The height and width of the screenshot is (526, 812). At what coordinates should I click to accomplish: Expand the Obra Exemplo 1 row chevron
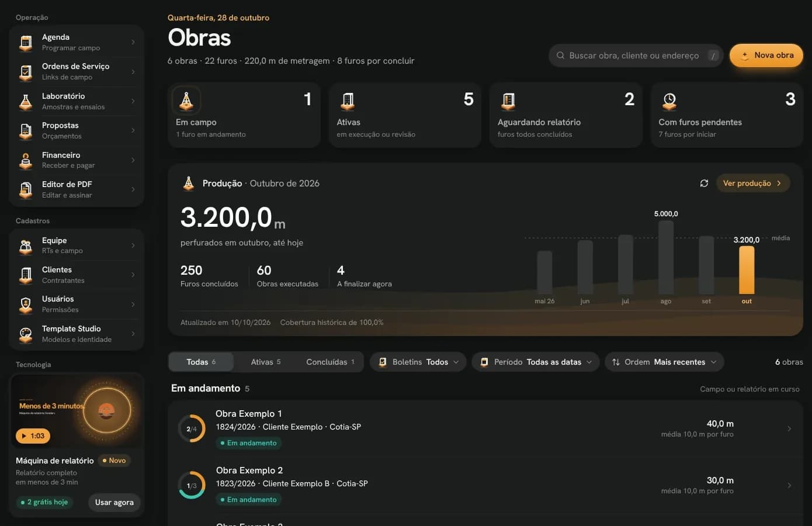(789, 429)
